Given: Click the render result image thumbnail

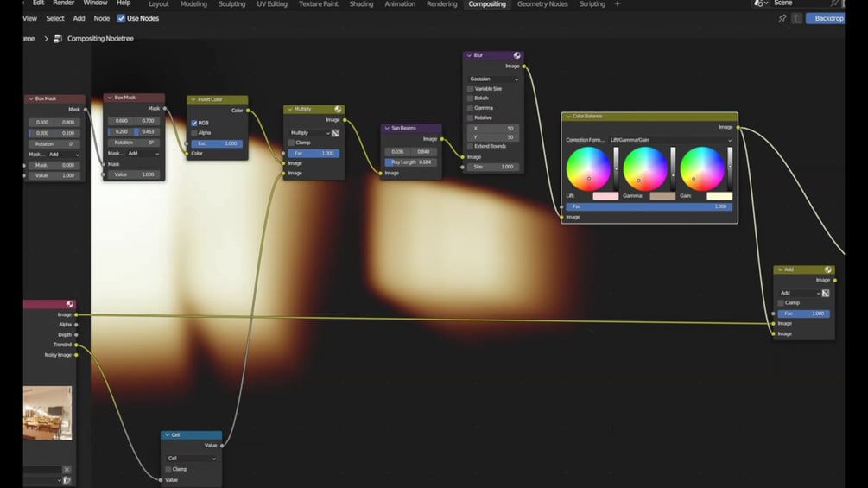Looking at the screenshot, I should coord(48,414).
